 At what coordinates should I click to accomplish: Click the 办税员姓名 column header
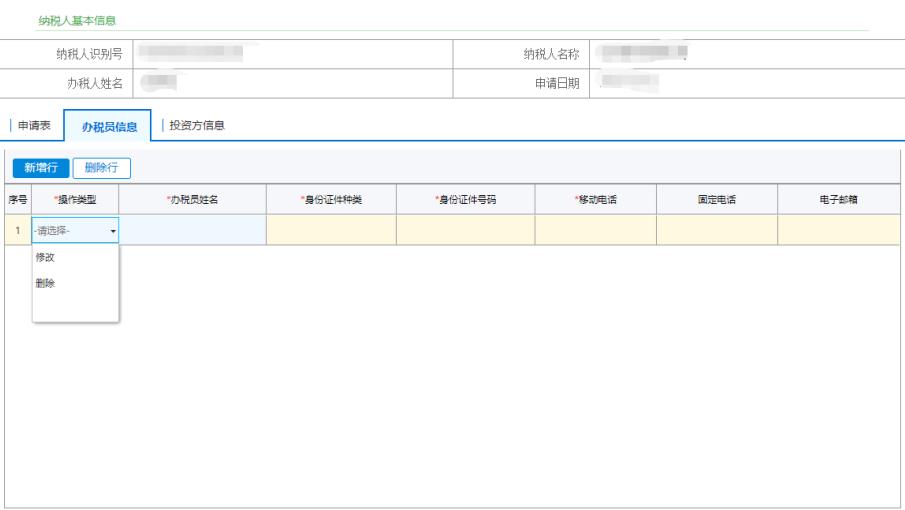[x=192, y=200]
